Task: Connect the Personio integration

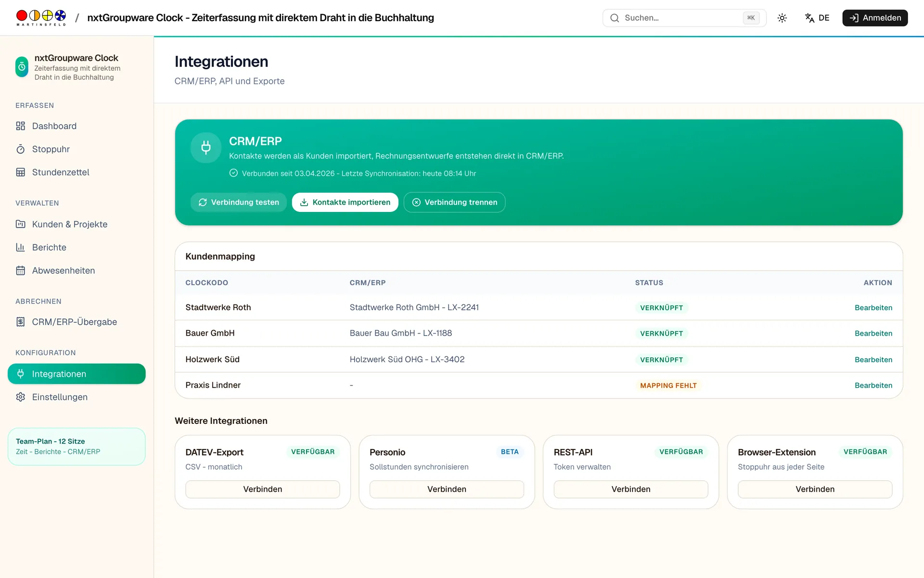Action: point(447,489)
